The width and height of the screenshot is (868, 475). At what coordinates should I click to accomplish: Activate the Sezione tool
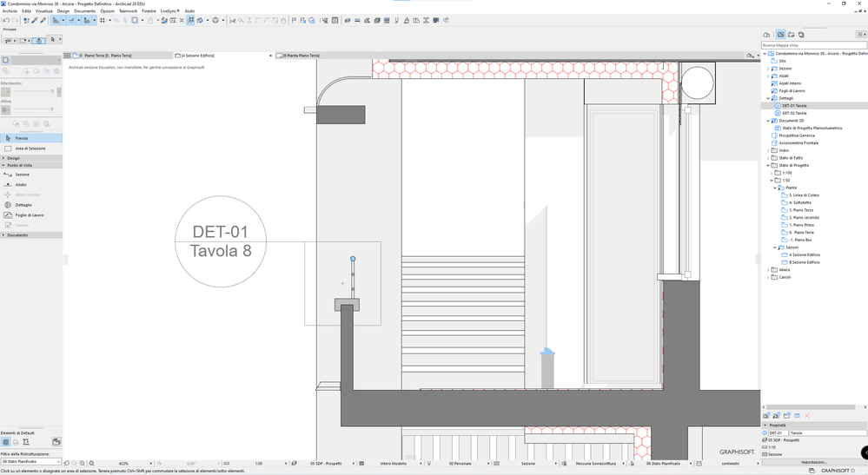click(21, 175)
